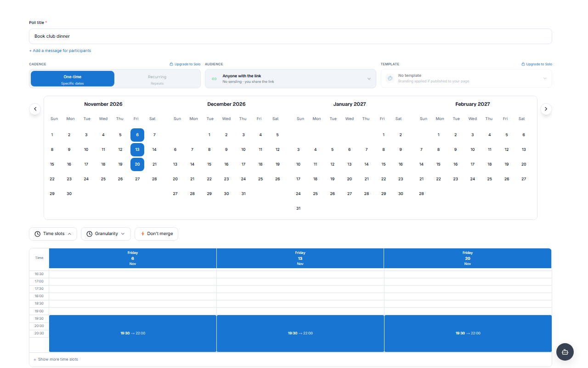The width and height of the screenshot is (588, 368).
Task: Open the Audience dropdown
Action: point(290,79)
